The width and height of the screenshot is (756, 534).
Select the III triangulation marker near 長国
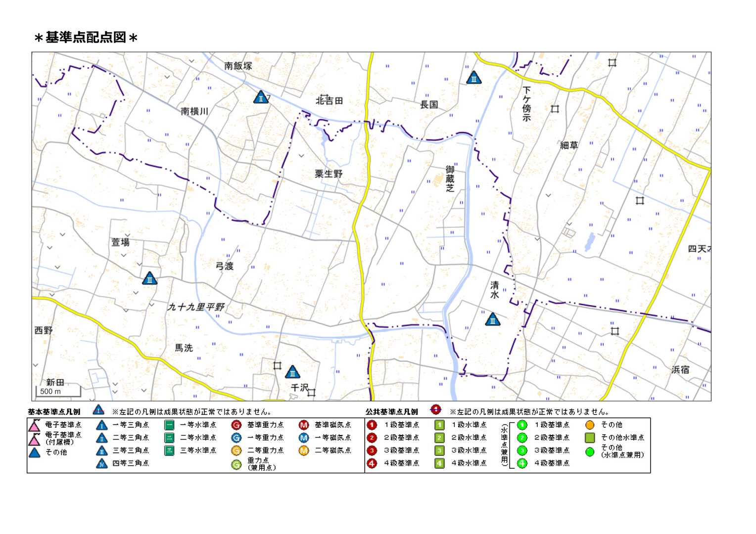(473, 78)
